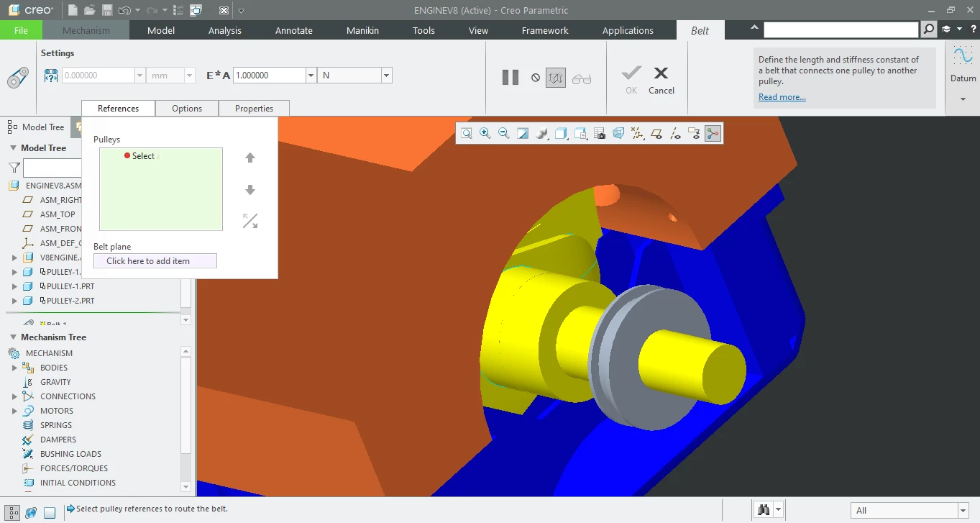Screen dimensions: 980x523
Task: Select the Belt ribbon tab
Action: pos(700,30)
